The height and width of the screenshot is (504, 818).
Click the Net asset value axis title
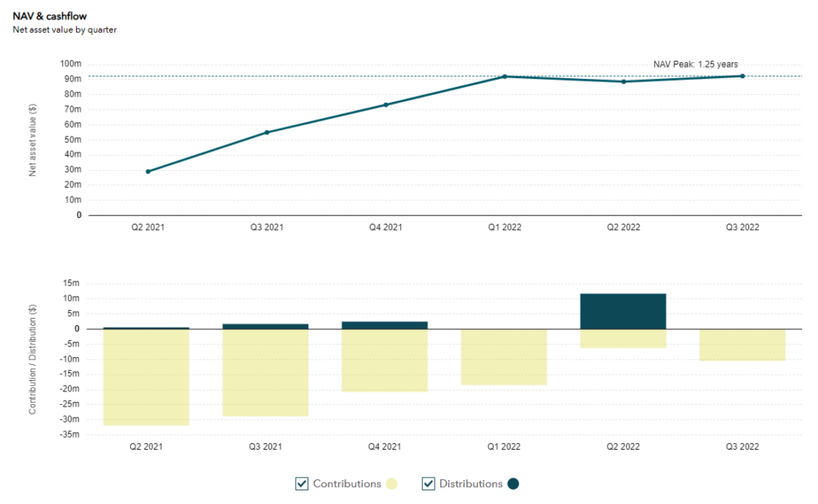[x=31, y=138]
